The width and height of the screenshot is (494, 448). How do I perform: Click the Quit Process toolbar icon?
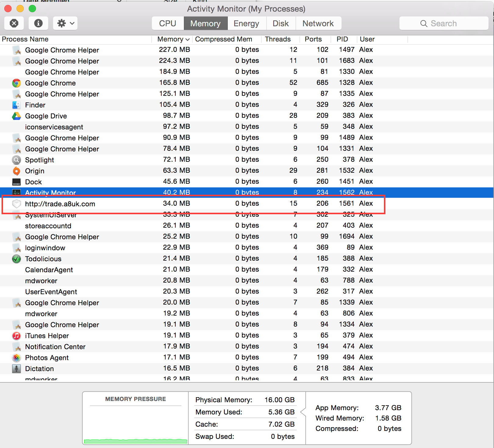pyautogui.click(x=14, y=23)
